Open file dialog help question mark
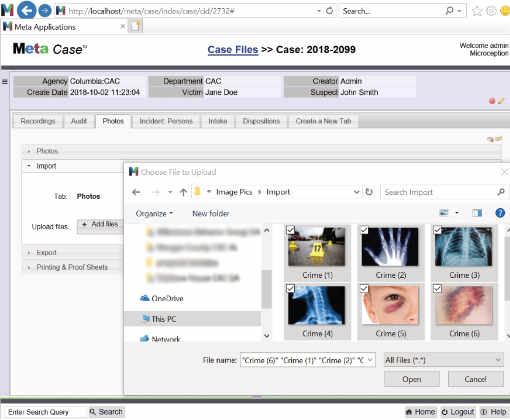This screenshot has width=510, height=420. [x=500, y=213]
